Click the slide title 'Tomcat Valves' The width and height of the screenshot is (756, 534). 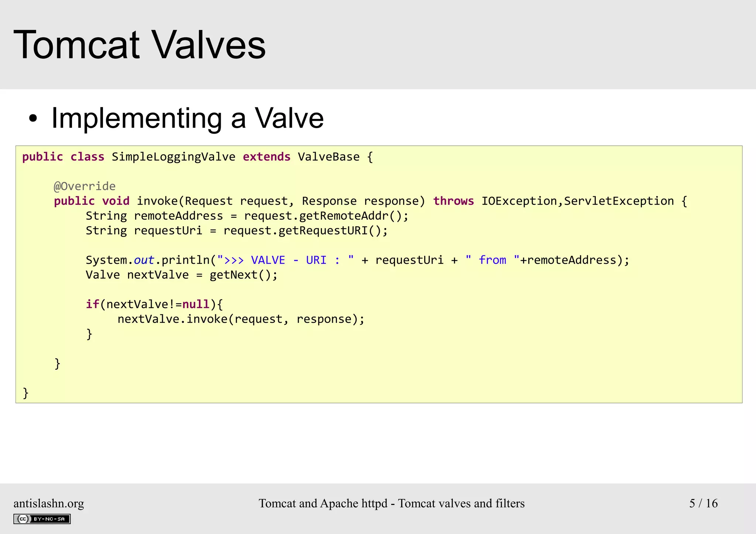tap(140, 45)
